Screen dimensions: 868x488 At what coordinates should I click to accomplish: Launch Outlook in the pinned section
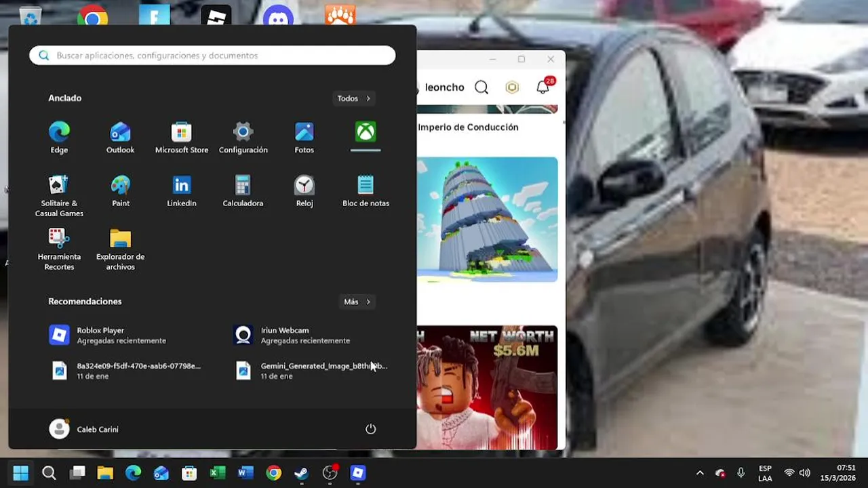click(x=120, y=138)
